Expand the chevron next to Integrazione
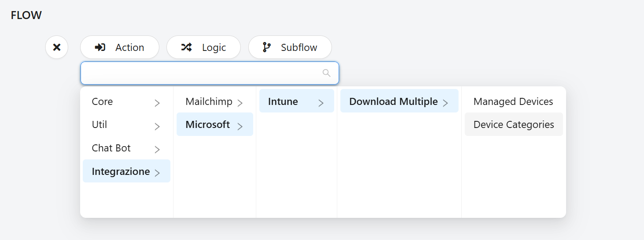This screenshot has height=240, width=644. pos(157,173)
